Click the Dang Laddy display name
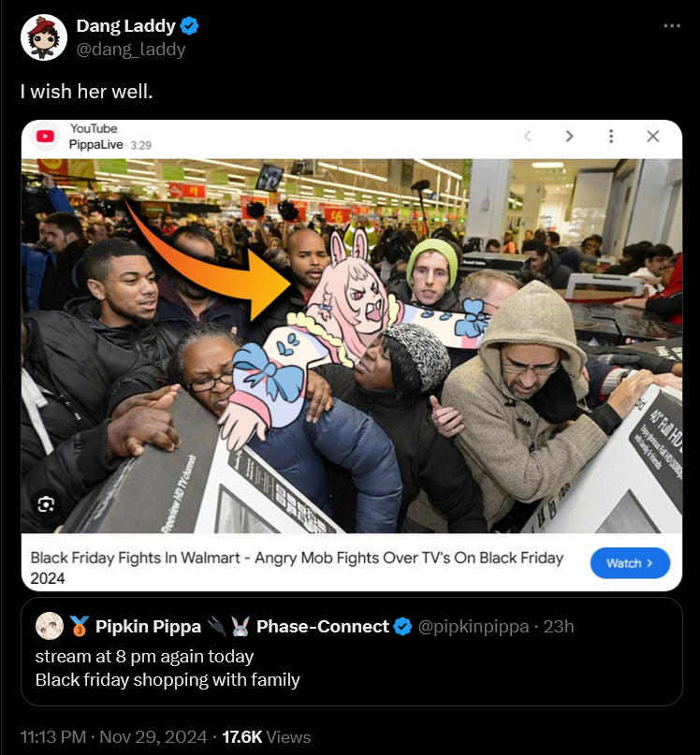Image resolution: width=700 pixels, height=755 pixels. [x=125, y=25]
